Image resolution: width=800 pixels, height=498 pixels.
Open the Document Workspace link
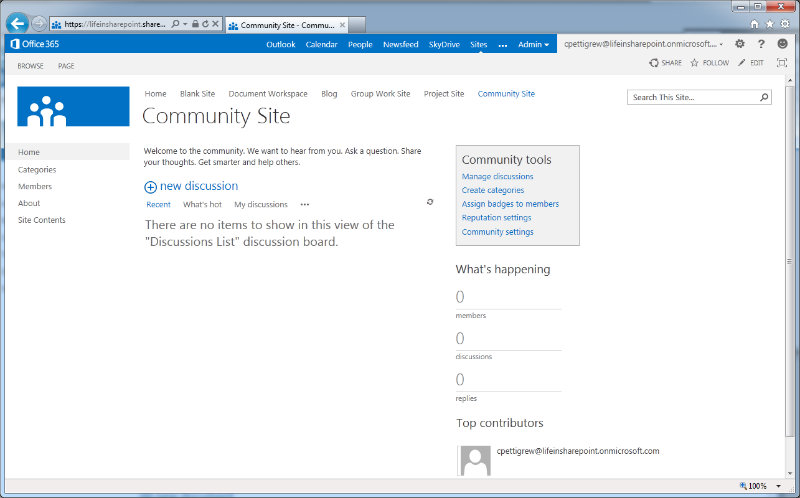(268, 94)
